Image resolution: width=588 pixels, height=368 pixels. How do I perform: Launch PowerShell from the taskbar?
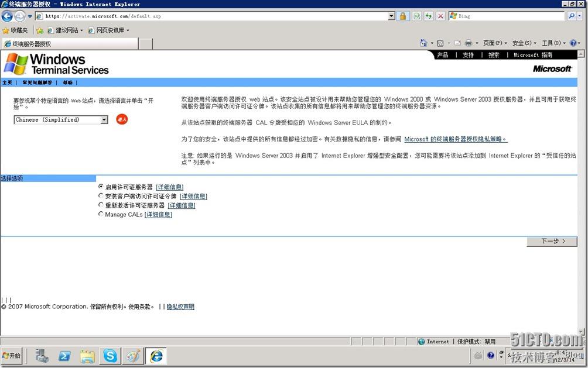coord(64,356)
